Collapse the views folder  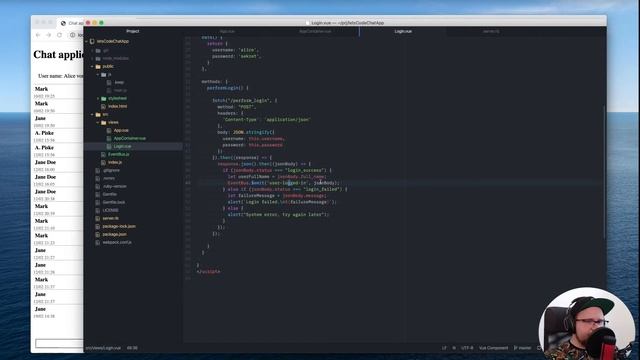[x=98, y=122]
